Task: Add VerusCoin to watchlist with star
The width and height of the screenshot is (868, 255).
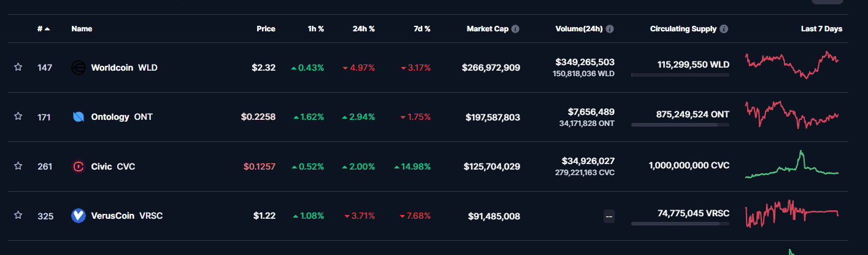Action: [x=18, y=215]
